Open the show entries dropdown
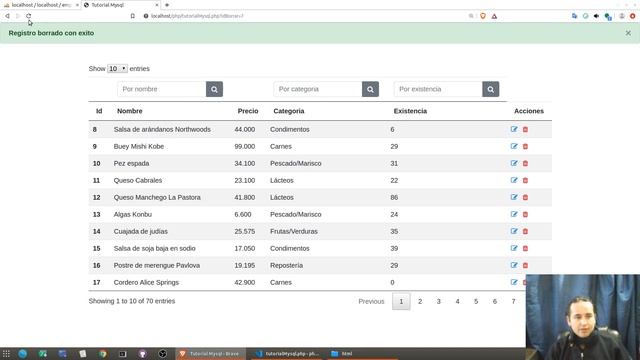This screenshot has width=640, height=360. [117, 69]
